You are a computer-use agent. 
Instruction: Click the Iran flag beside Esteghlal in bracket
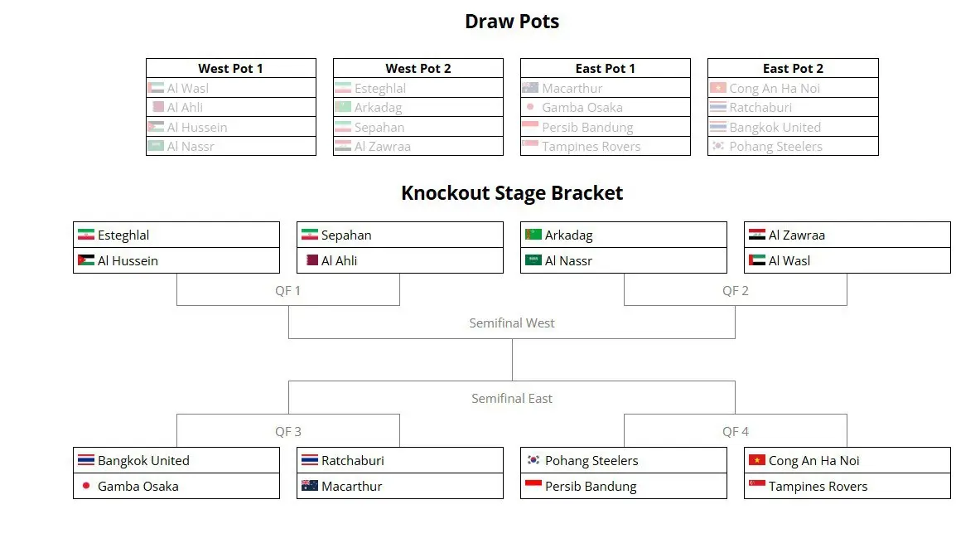(x=86, y=235)
